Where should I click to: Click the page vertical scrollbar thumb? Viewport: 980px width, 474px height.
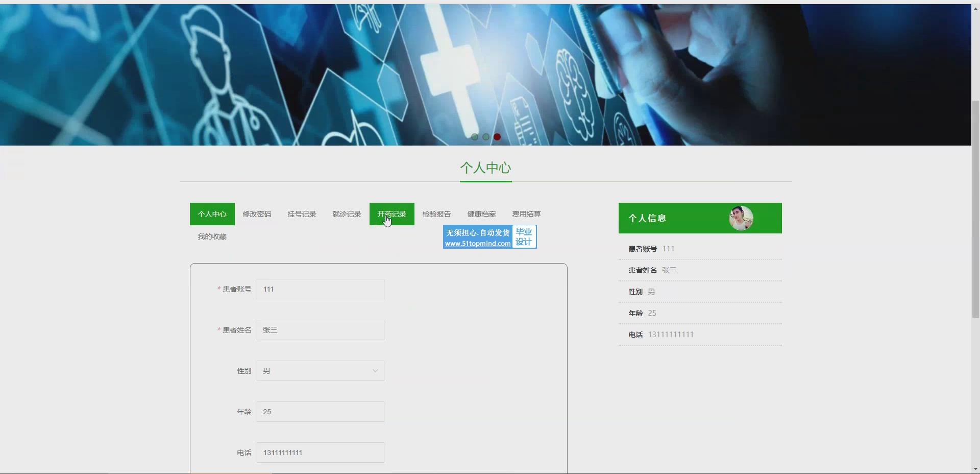coord(975,209)
